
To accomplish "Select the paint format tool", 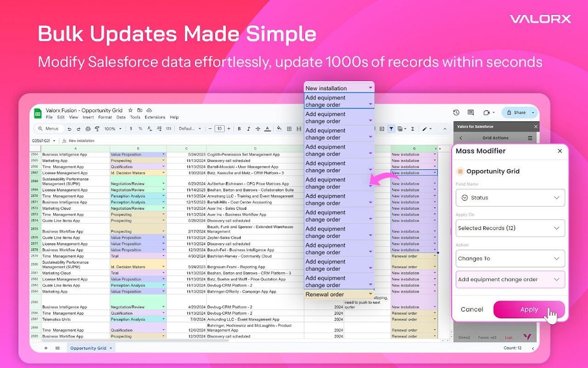I will 97,129.
